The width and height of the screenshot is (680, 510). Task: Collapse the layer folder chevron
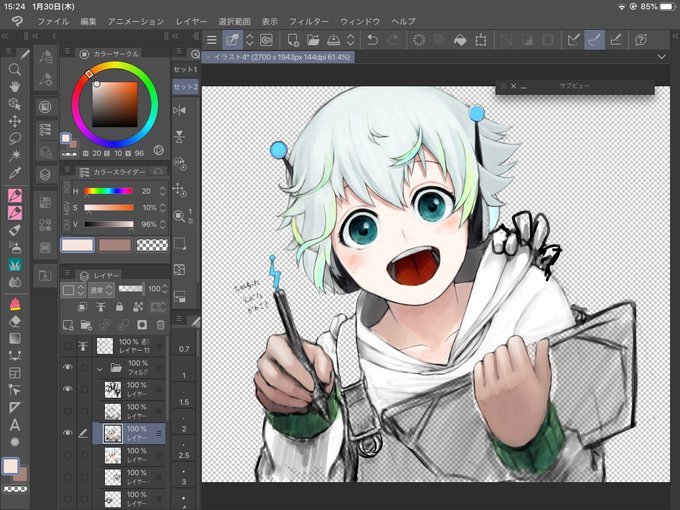coord(99,369)
